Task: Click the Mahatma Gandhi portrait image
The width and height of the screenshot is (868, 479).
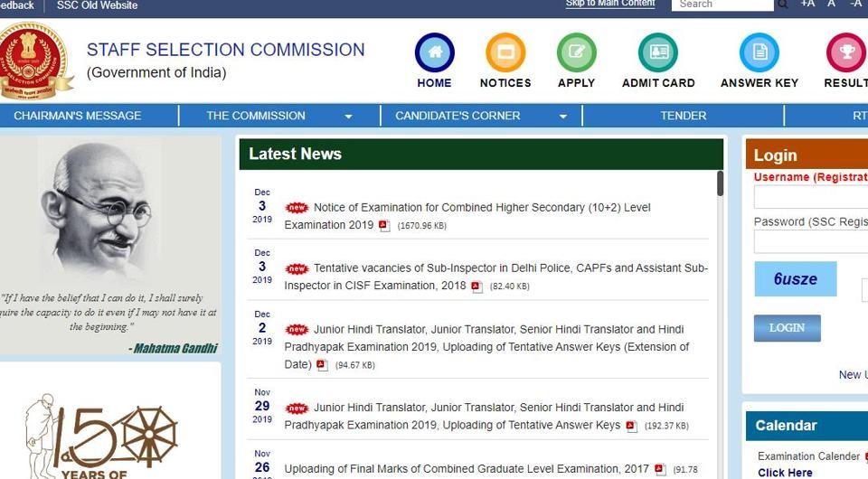Action: pos(99,211)
